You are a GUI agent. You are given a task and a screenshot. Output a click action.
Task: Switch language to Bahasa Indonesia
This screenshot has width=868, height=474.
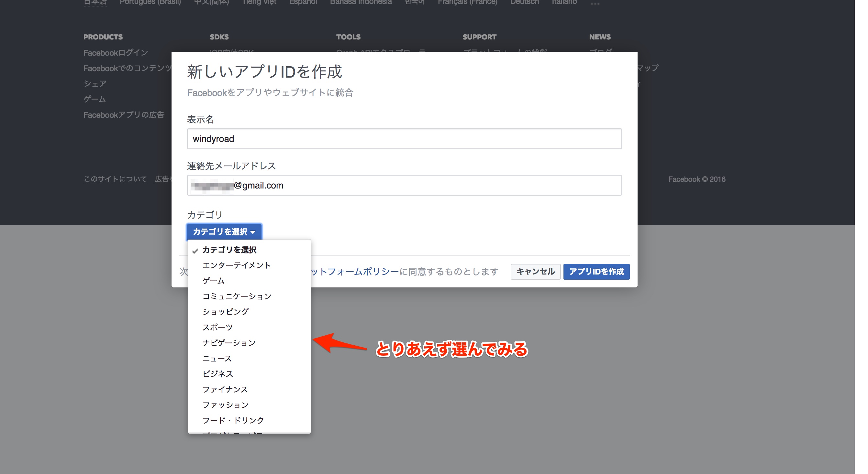tap(361, 2)
